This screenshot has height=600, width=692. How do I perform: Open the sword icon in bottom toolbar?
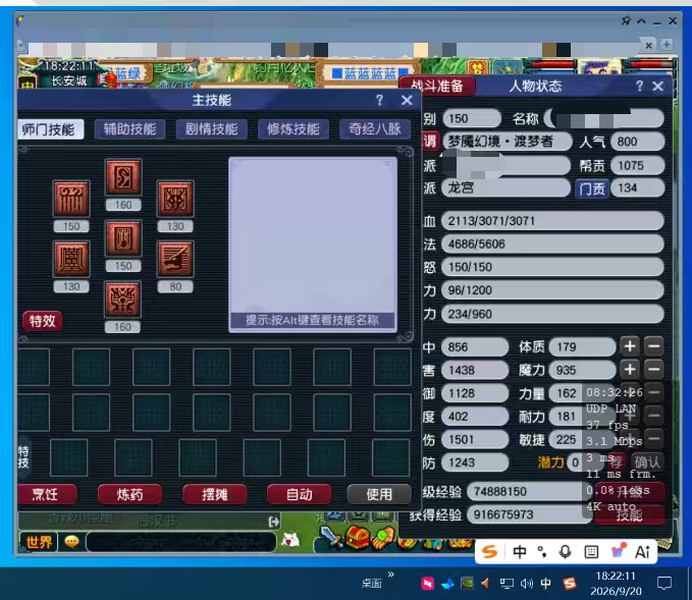330,536
